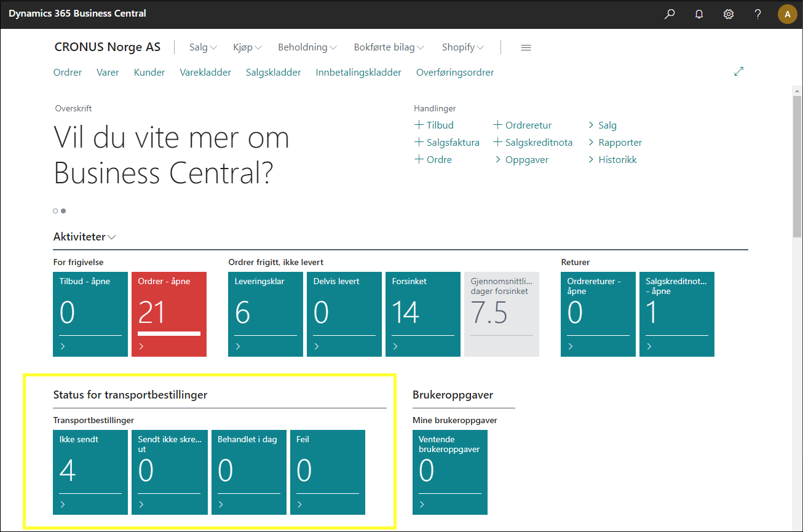The width and height of the screenshot is (803, 532).
Task: Expand the Rapporter actions group
Action: tap(615, 142)
